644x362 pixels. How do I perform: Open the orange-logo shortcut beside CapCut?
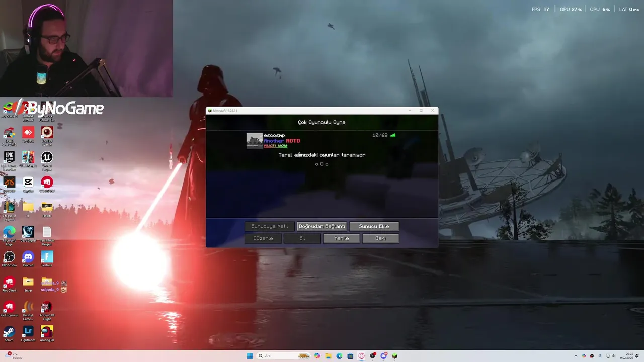[9, 184]
